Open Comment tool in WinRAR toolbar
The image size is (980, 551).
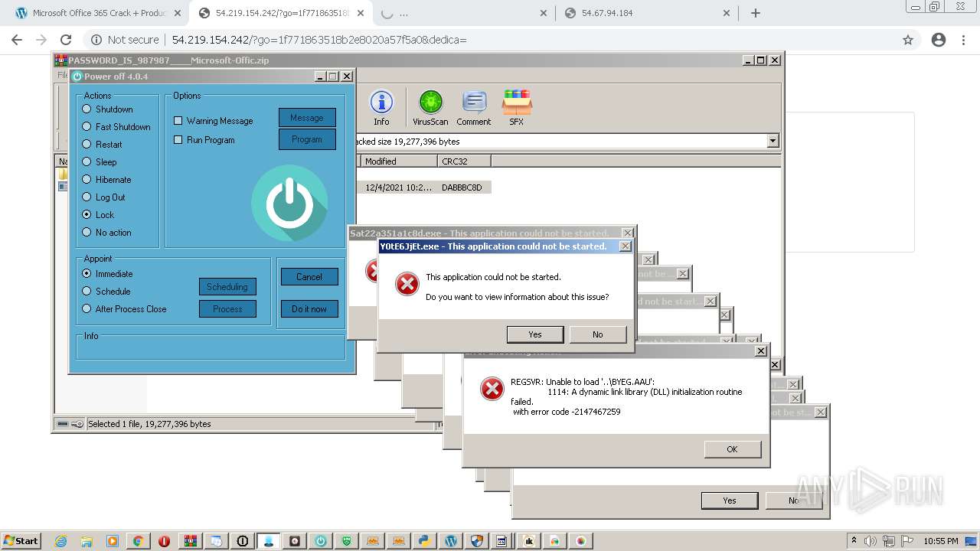(474, 108)
